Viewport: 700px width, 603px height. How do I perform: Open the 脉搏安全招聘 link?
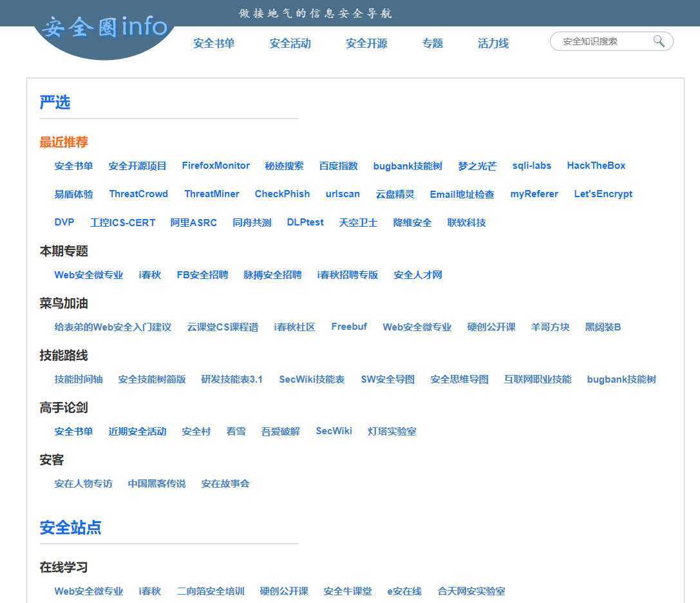(x=273, y=274)
